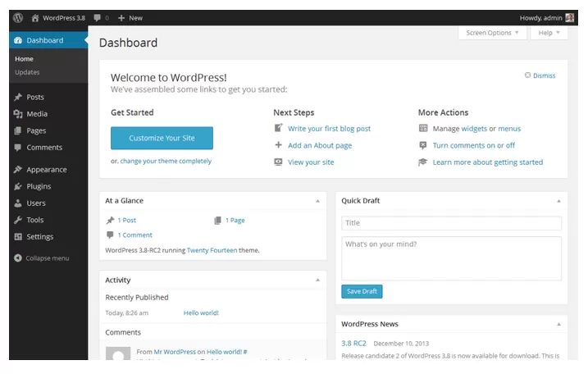
Task: Click the WordPress logo in admin bar
Action: pyautogui.click(x=17, y=17)
